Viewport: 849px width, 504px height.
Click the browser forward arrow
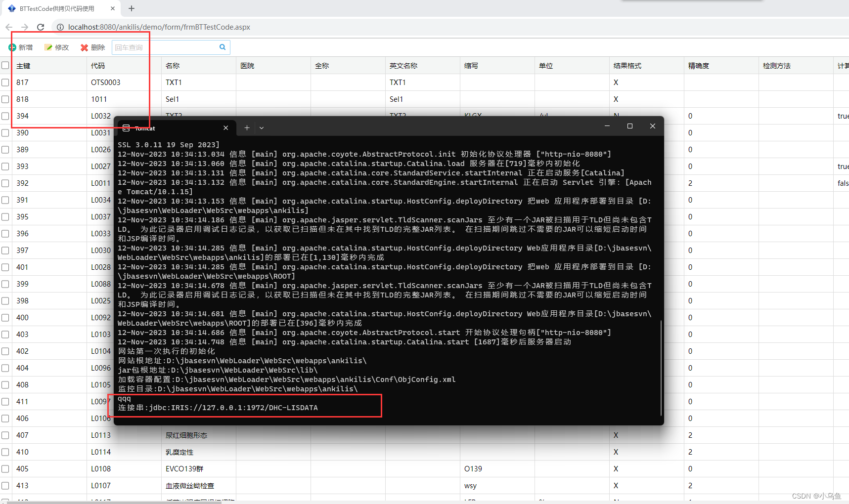[25, 27]
